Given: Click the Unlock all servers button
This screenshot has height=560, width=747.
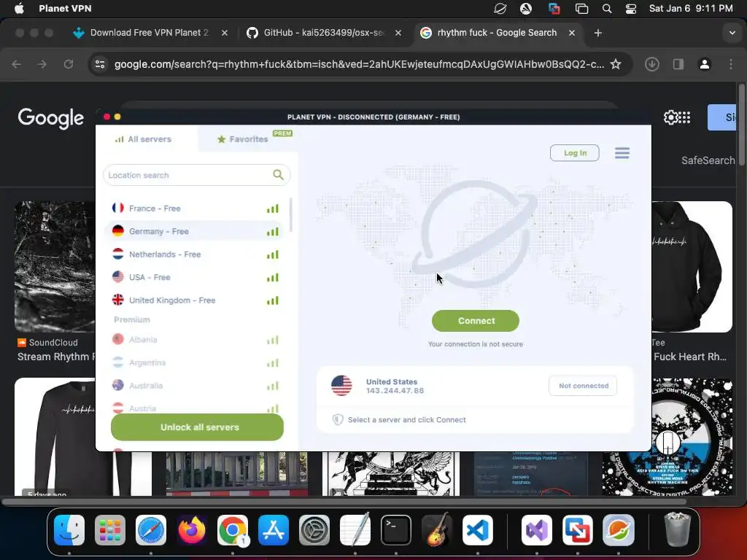Looking at the screenshot, I should (197, 427).
